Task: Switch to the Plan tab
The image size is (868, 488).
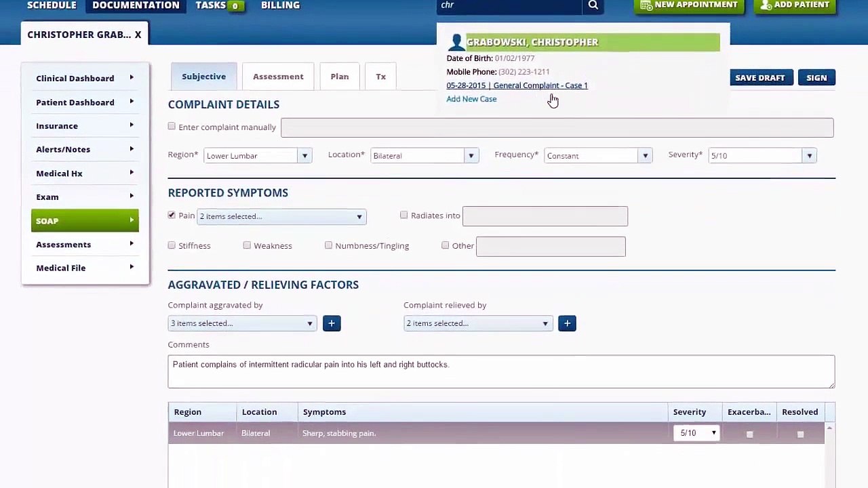Action: point(340,77)
